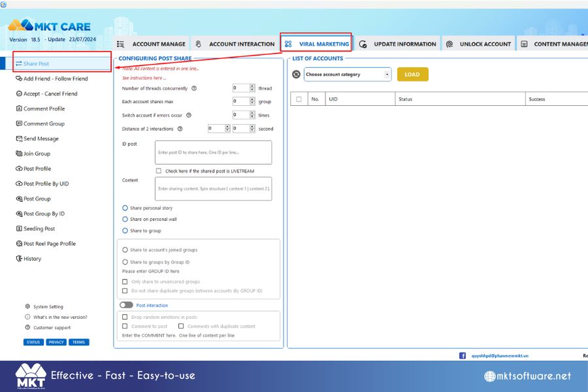Tick the shared post is LIVESTREAM checkbox
The image size is (588, 392).
[x=159, y=171]
